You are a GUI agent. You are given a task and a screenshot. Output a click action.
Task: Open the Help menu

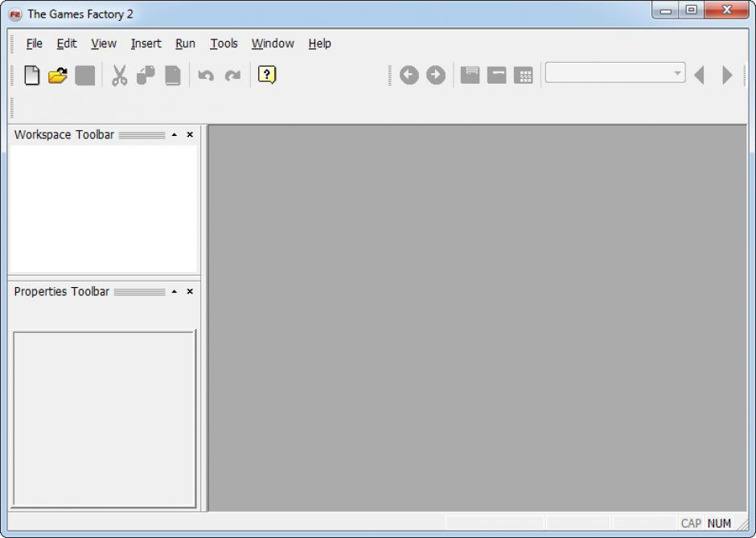pyautogui.click(x=319, y=43)
